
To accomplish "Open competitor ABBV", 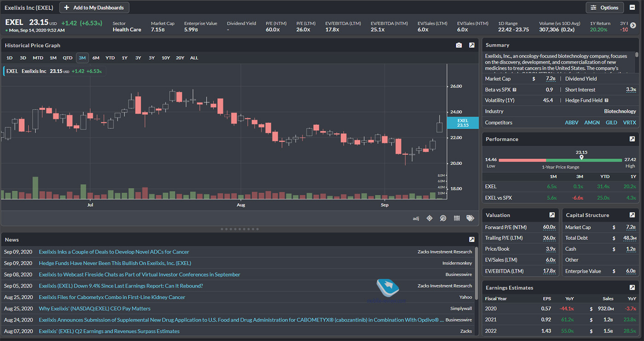I will (572, 123).
